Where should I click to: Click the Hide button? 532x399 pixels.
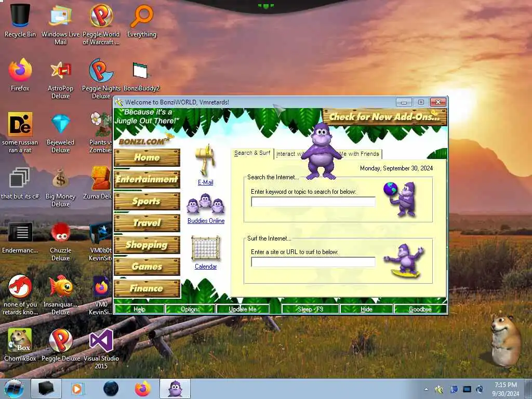(x=366, y=309)
